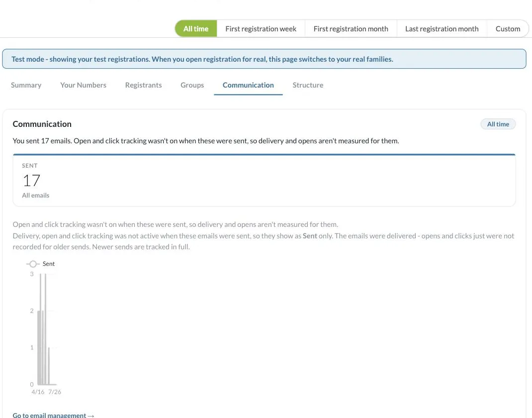Select the All time date range
This screenshot has height=418, width=532.
point(196,29)
